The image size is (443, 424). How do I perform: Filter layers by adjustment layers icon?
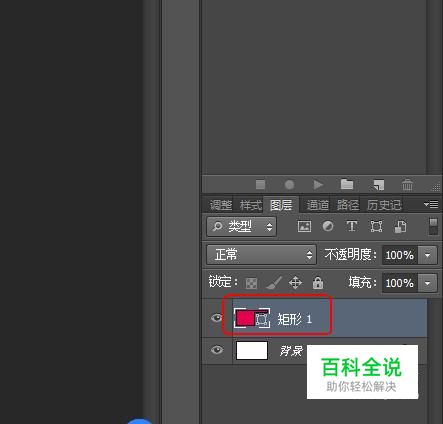pyautogui.click(x=328, y=226)
